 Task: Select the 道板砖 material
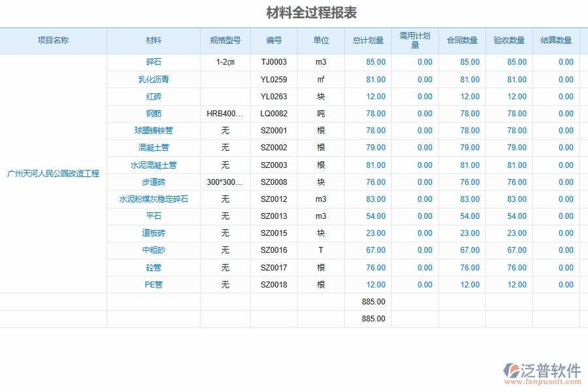coord(153,233)
